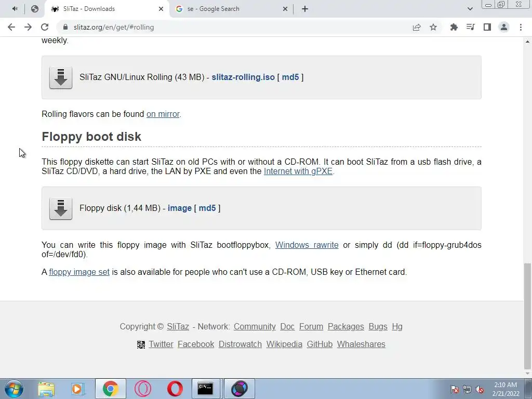
Task: Download the floppy 'image' link
Action: 179,208
